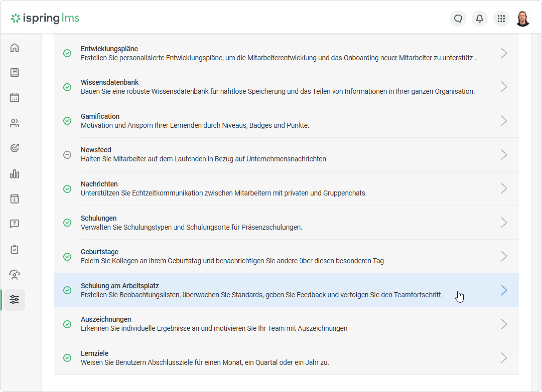
Task: Click green status icon for Wissensdatenbank
Action: (67, 87)
